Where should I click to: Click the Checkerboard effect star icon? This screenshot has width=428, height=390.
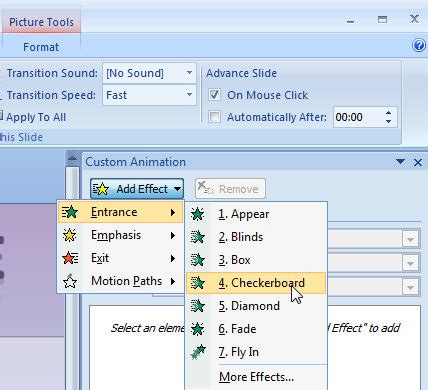point(198,283)
